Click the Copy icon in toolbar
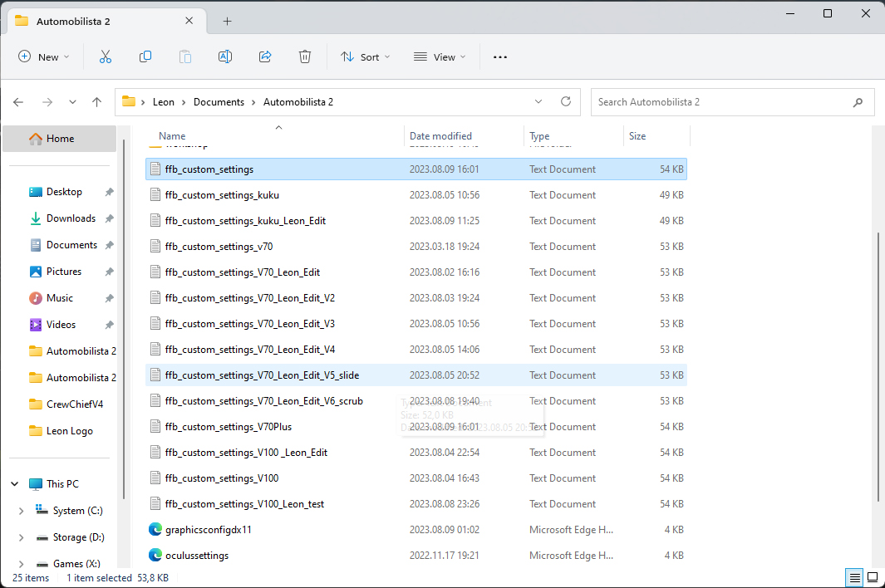Image resolution: width=885 pixels, height=588 pixels. 145,56
